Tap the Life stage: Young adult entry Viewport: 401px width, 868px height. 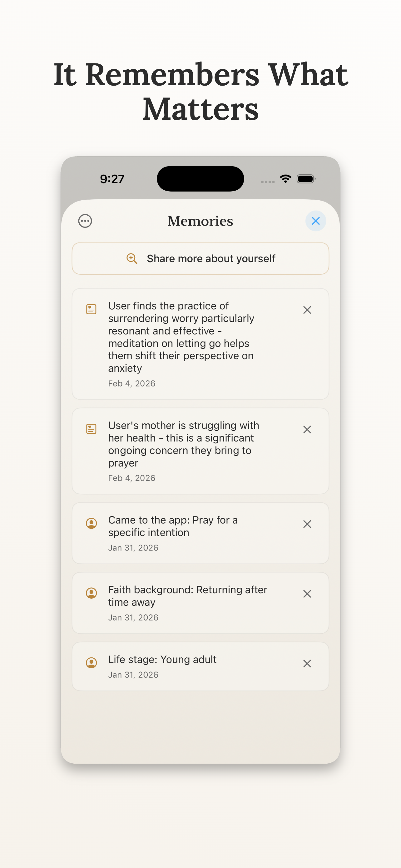[x=162, y=659]
